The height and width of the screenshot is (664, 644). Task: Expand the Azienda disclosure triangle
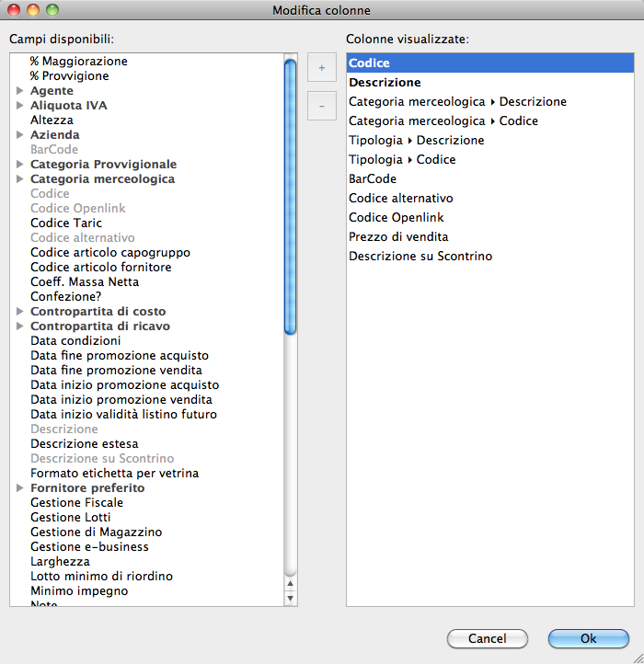(20, 135)
